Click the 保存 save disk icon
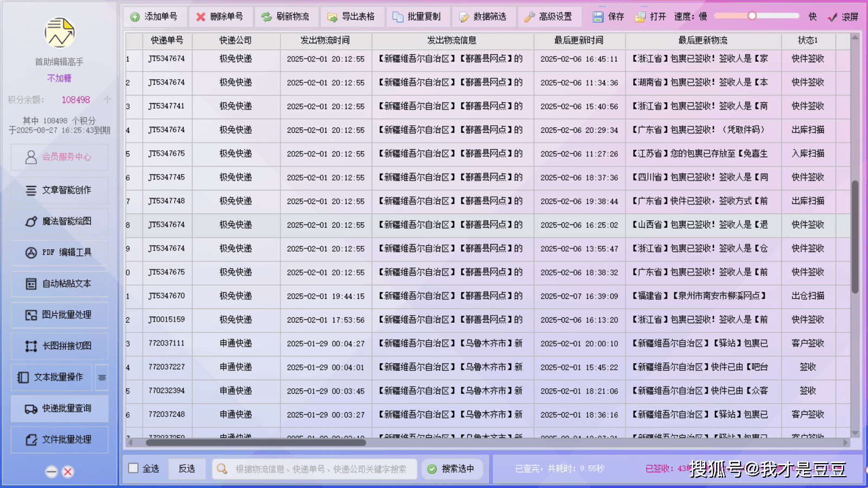868x488 pixels. tap(598, 17)
